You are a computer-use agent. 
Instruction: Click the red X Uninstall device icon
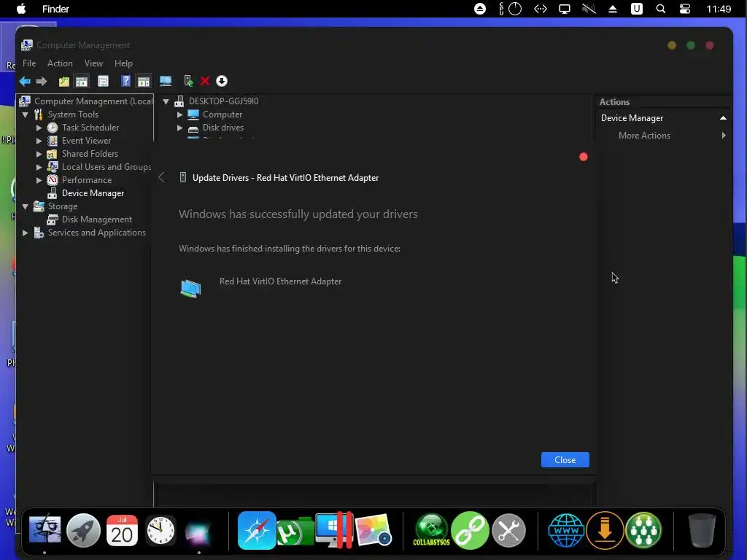click(x=205, y=82)
